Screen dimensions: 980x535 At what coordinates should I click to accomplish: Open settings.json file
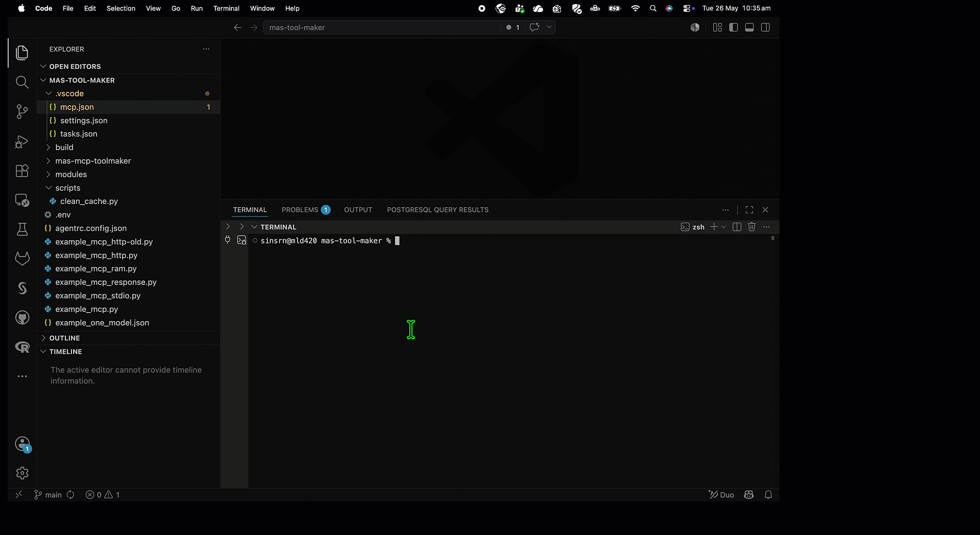tap(129, 120)
